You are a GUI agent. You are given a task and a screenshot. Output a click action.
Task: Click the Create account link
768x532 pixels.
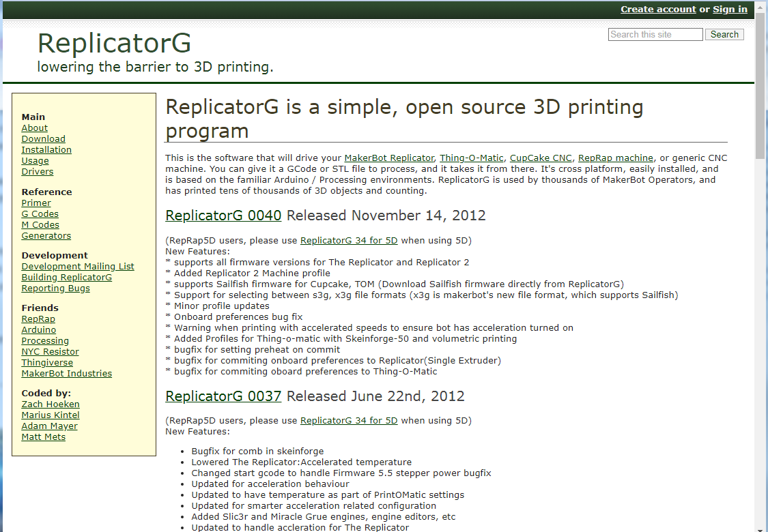click(x=658, y=10)
